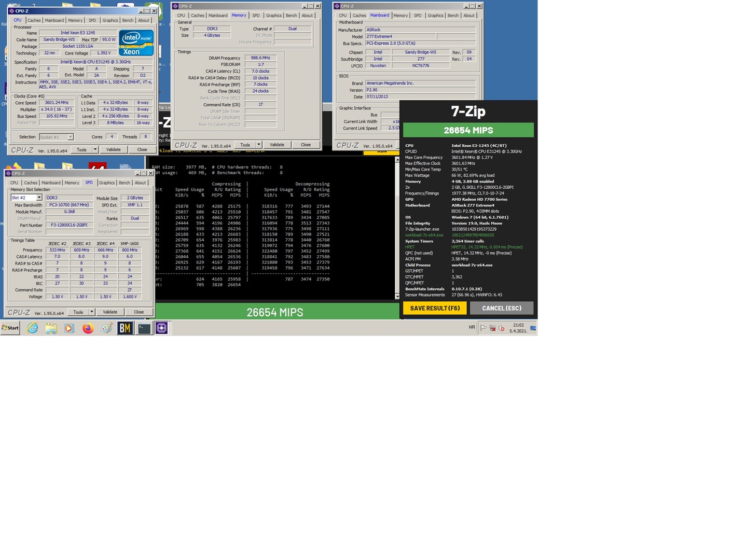Activate the console window taskbar icon
Image resolution: width=747 pixels, height=560 pixels.
pos(144,328)
